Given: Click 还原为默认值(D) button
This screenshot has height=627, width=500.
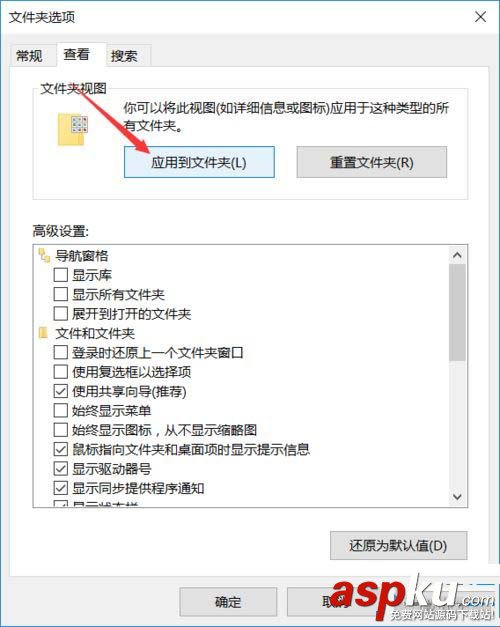Looking at the screenshot, I should (x=398, y=545).
